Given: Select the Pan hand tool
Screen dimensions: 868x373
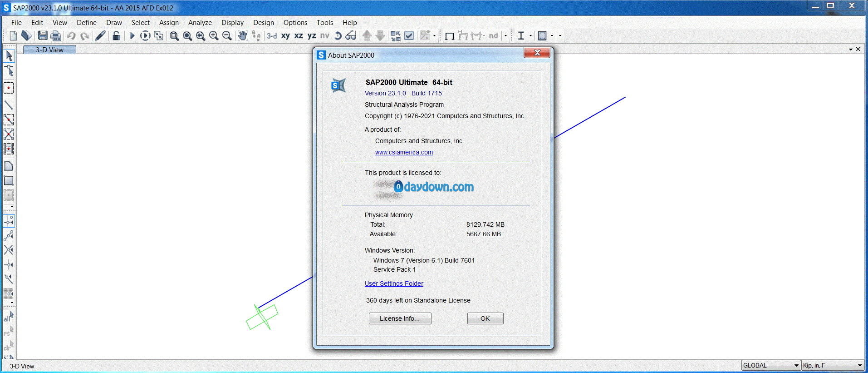Looking at the screenshot, I should pos(243,35).
